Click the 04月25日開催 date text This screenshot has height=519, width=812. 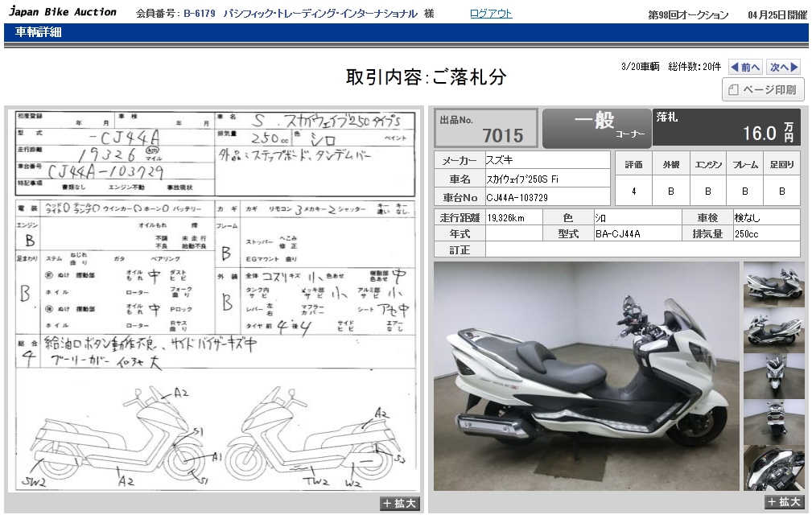coord(777,15)
